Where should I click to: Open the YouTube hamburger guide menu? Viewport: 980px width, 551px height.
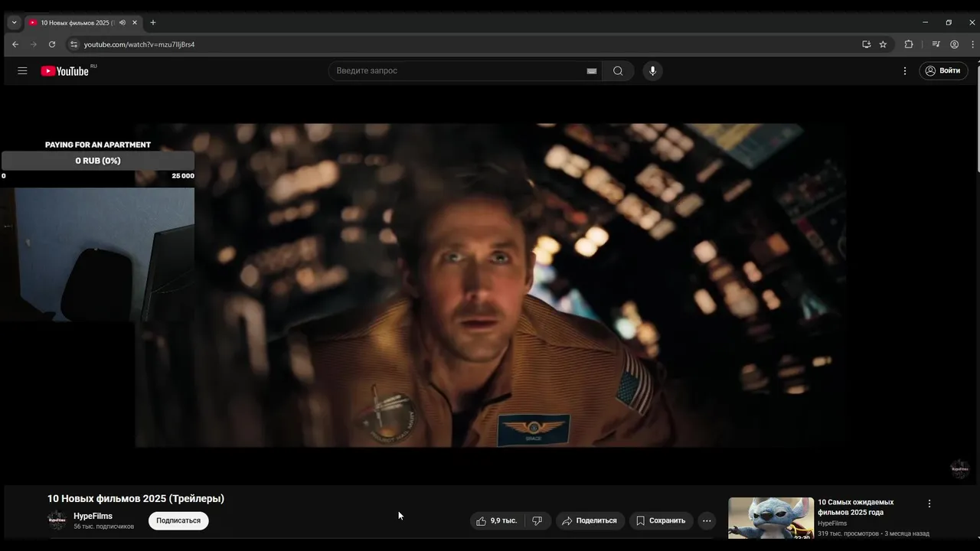22,70
